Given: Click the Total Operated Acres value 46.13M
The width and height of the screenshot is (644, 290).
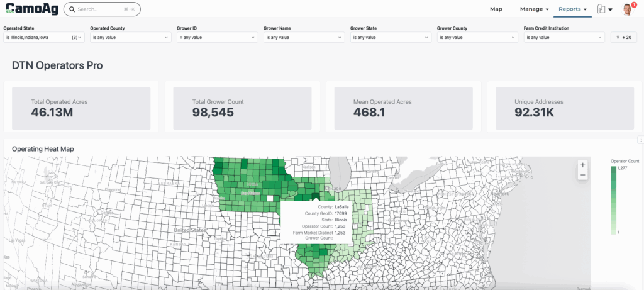Looking at the screenshot, I should 52,112.
